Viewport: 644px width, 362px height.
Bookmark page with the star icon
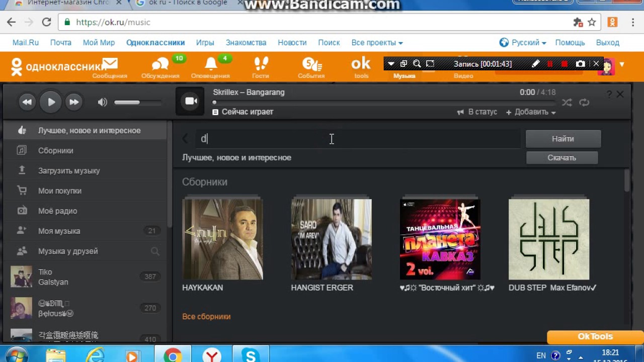coord(592,22)
